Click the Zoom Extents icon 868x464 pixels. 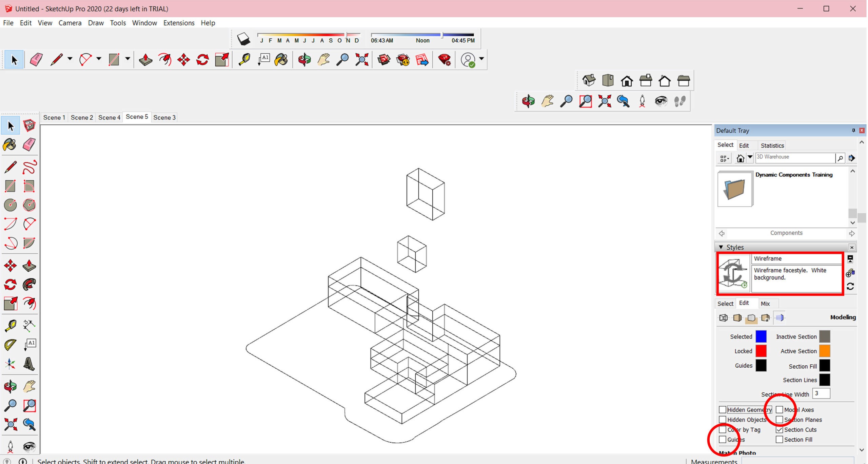pyautogui.click(x=361, y=60)
